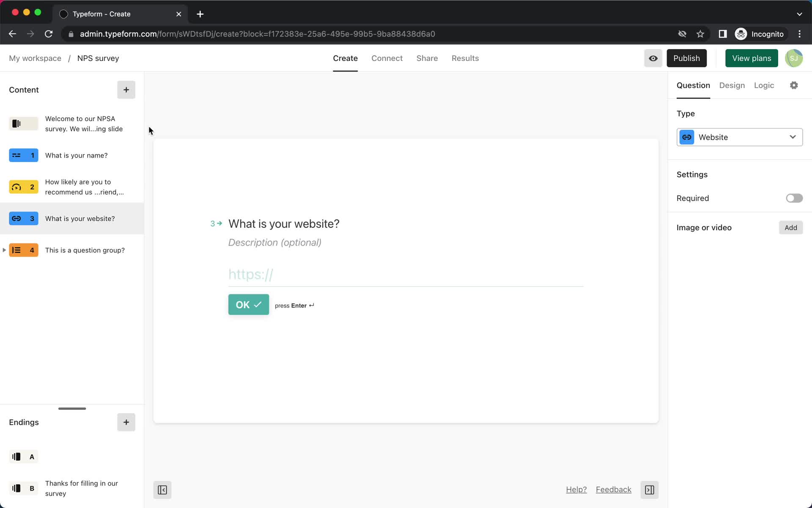Switch to the Logic tab
Viewport: 812px width, 508px height.
(x=764, y=85)
